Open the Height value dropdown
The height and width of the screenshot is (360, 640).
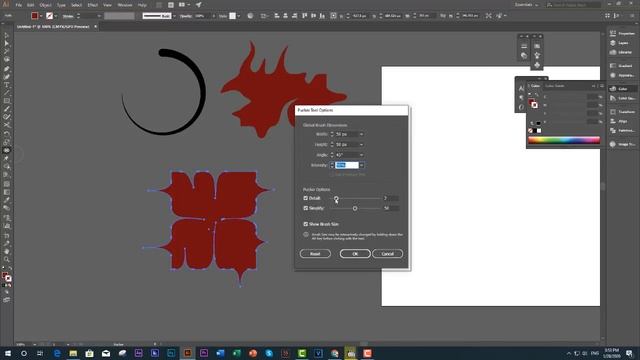[x=361, y=144]
